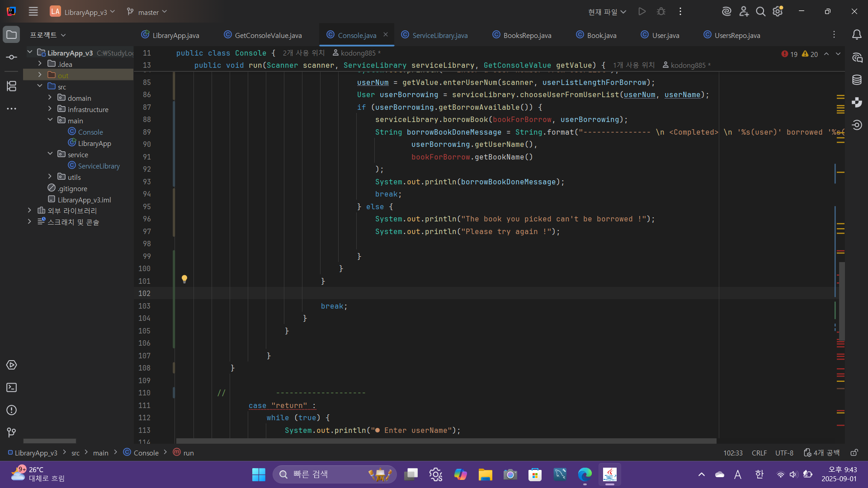Open the master branch dropdown
This screenshot has width=868, height=488.
147,12
